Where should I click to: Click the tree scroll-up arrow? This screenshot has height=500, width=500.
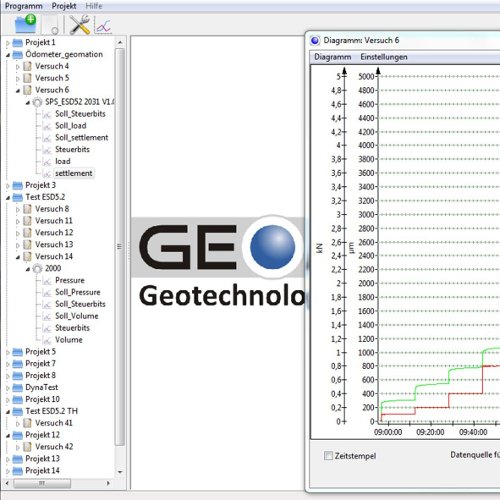[120, 42]
